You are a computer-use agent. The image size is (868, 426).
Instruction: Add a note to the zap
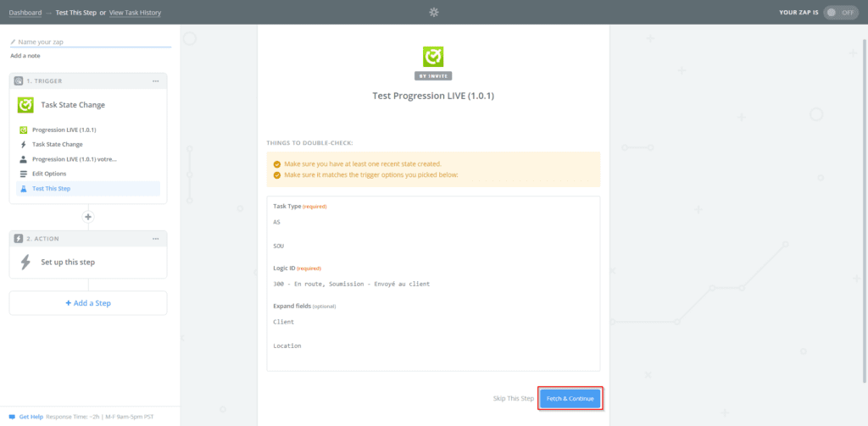[x=25, y=56]
